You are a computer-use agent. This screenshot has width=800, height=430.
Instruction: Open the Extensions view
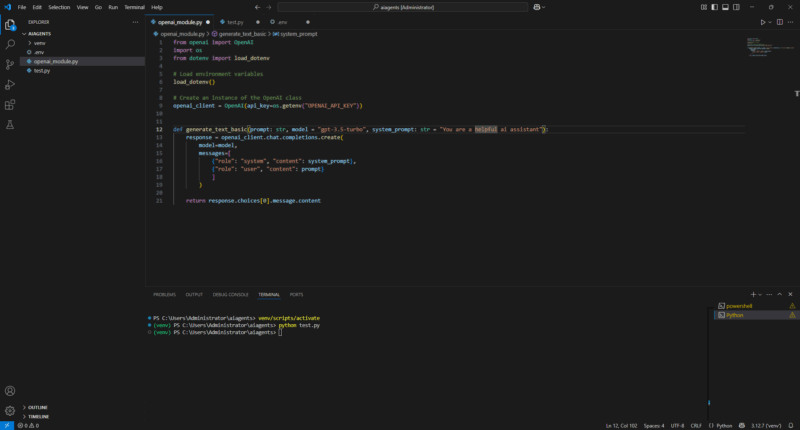(10, 105)
